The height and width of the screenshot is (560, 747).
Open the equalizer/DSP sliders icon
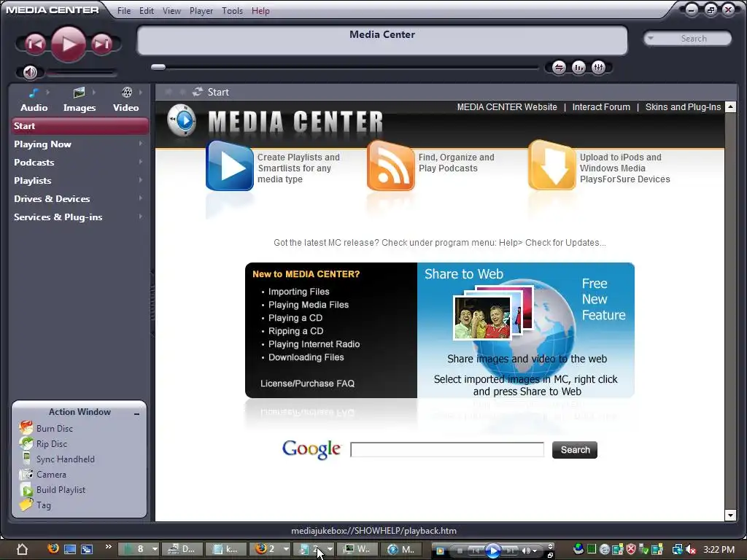(x=598, y=68)
